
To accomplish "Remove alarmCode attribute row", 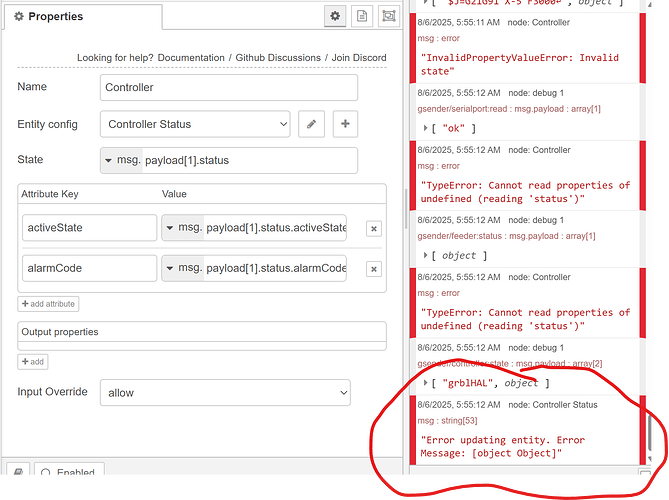I will pos(374,269).
